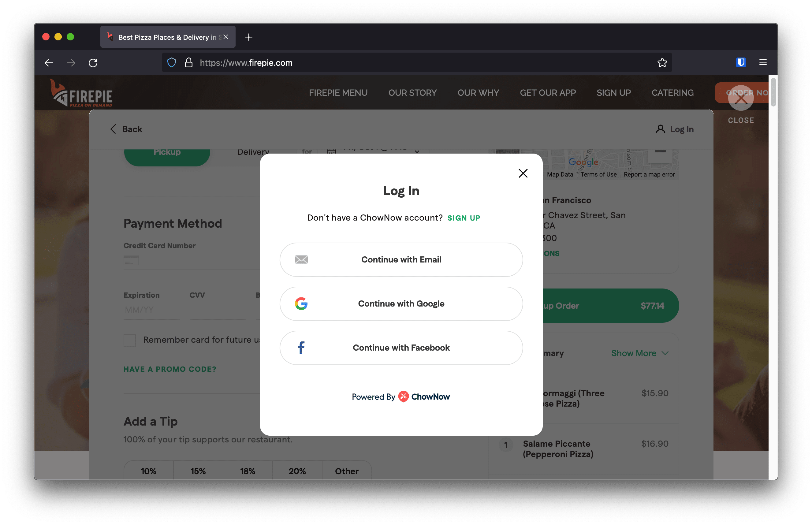Click HAVE A PROMO CODE? link
The height and width of the screenshot is (525, 812).
(170, 368)
